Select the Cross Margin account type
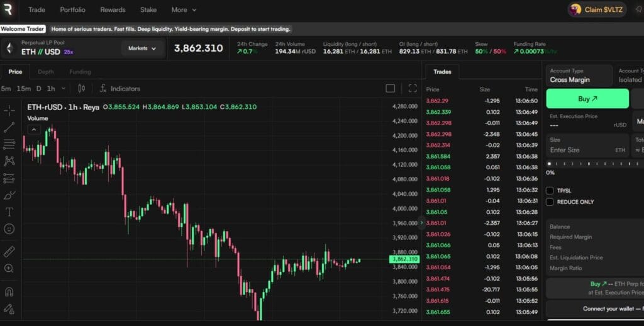Image resolution: width=644 pixels, height=326 pixels. coord(579,76)
